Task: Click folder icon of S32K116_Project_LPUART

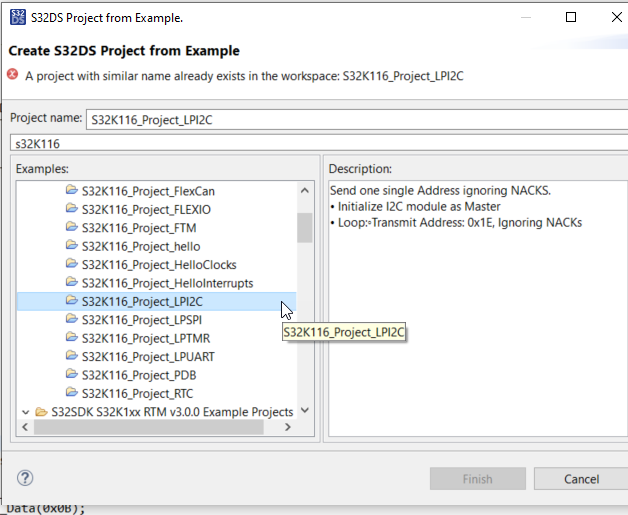Action: (x=72, y=356)
